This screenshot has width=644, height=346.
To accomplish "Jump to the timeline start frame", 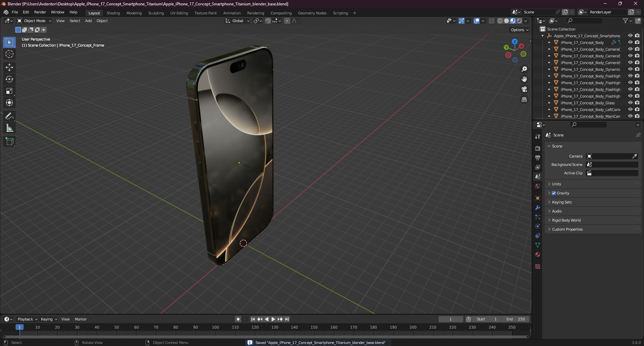I will point(253,319).
